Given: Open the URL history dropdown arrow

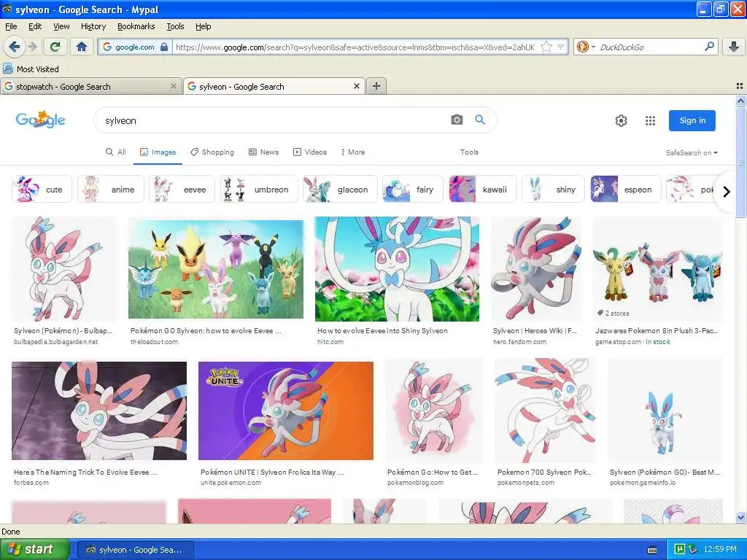Looking at the screenshot, I should pos(561,47).
